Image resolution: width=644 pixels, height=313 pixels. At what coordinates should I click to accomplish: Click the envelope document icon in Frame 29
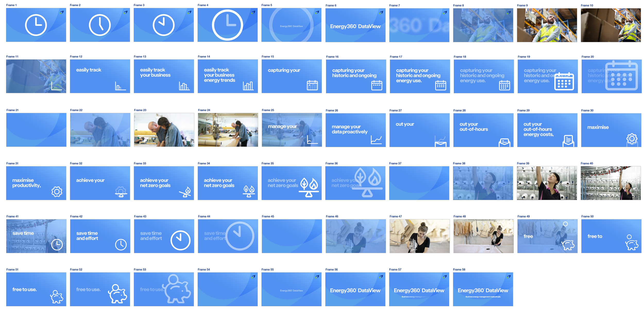(x=568, y=140)
